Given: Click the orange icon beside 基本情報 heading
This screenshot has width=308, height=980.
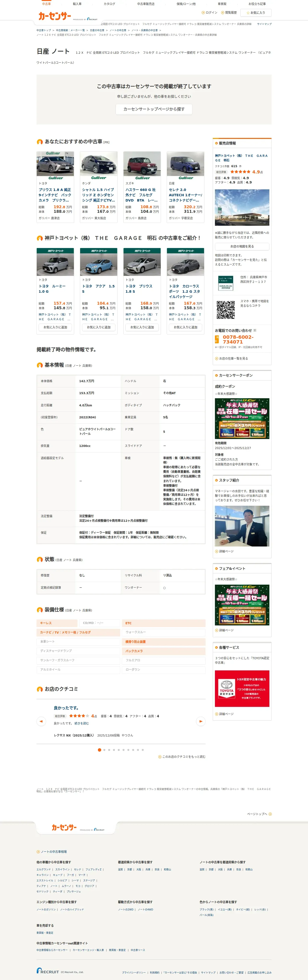Looking at the screenshot, I should (x=40, y=365).
